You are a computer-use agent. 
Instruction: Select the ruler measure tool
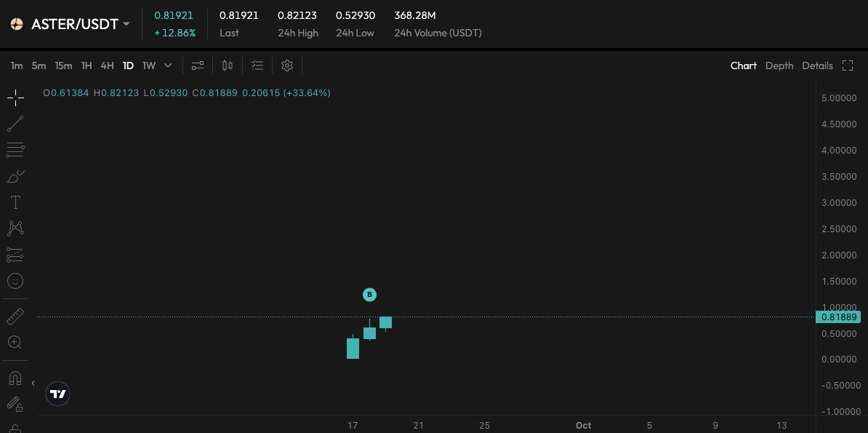coord(15,317)
